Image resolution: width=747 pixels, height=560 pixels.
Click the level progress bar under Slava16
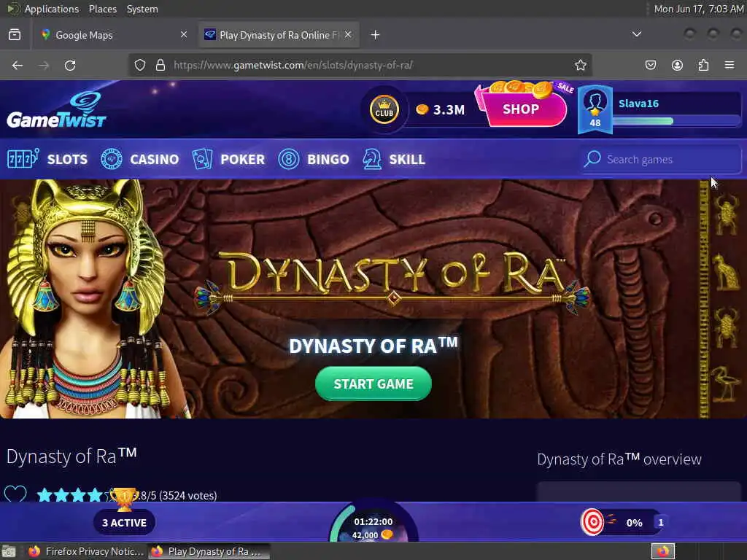pyautogui.click(x=676, y=121)
